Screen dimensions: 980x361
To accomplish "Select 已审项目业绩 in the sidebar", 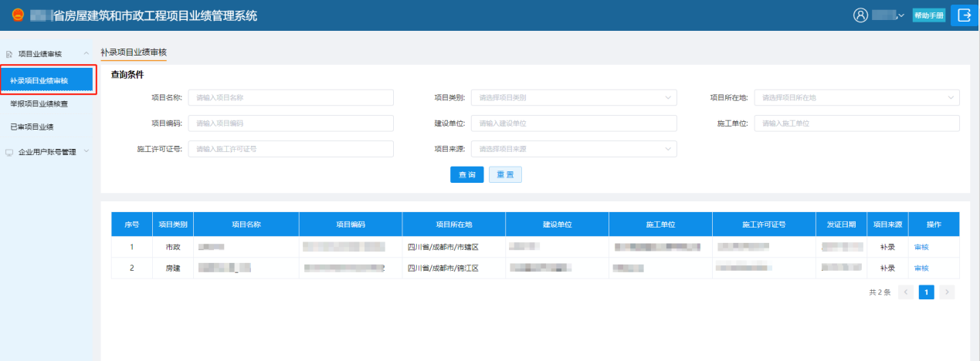I will tap(32, 127).
